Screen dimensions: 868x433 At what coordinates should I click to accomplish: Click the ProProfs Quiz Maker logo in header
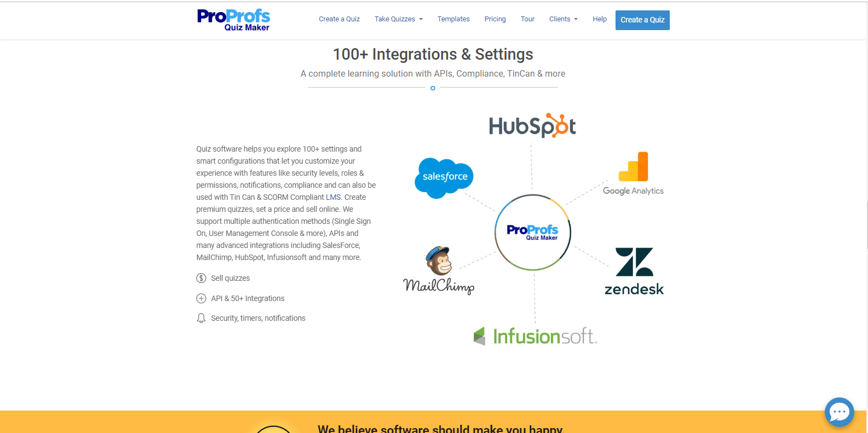point(233,20)
